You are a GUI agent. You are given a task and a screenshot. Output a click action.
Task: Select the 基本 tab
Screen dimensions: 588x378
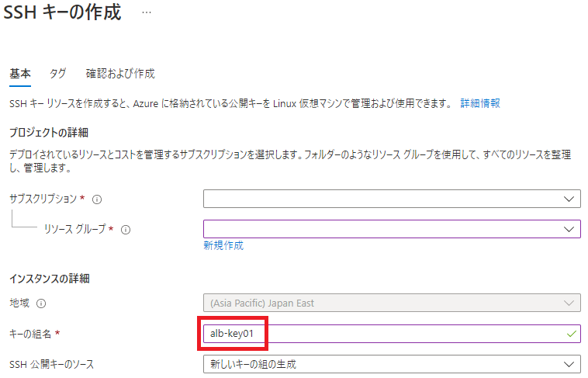20,74
